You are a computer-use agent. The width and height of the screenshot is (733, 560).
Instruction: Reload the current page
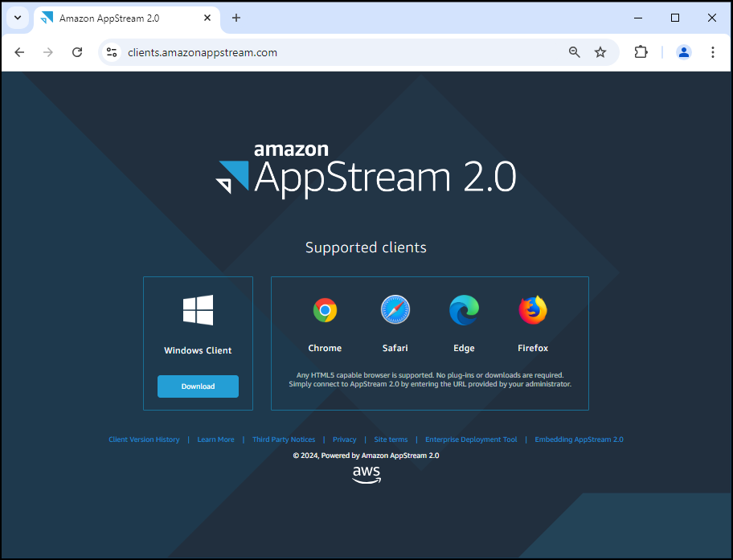point(77,52)
